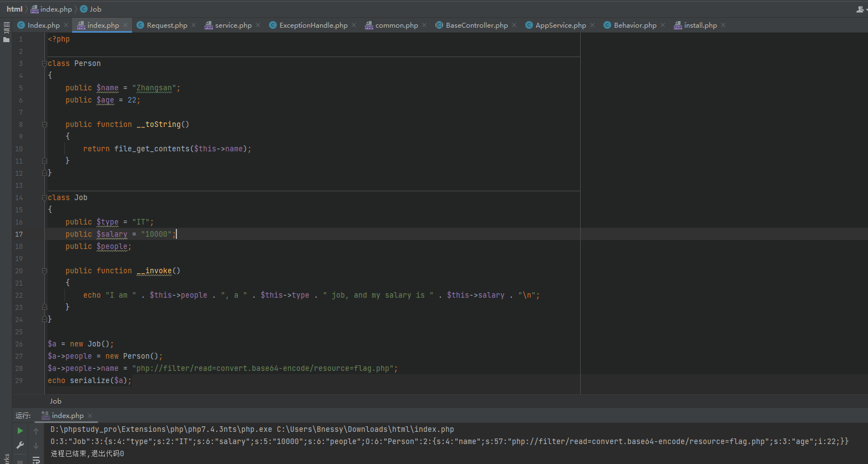Close the Request.php tab
Screen dimensions: 868x464
194,25
